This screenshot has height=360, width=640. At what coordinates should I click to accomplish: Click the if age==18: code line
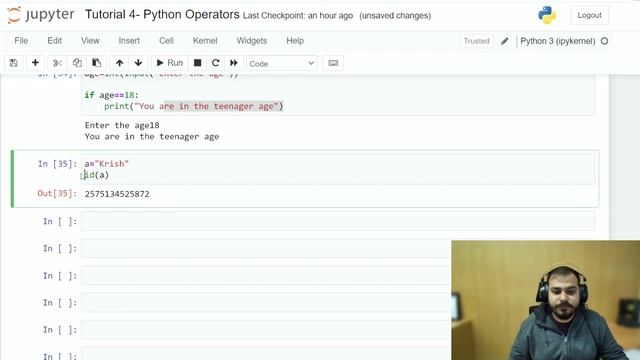tap(111, 95)
